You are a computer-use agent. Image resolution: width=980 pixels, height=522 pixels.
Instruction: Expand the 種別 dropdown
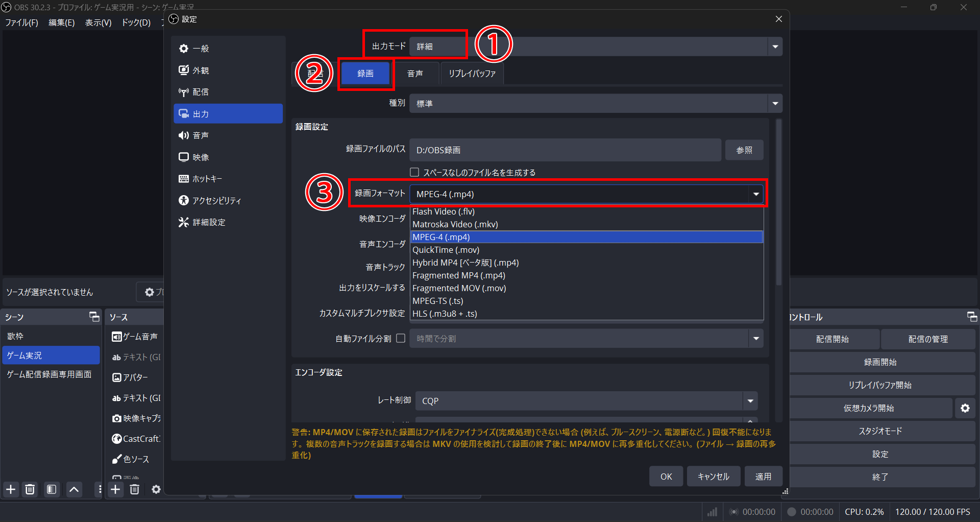point(596,103)
